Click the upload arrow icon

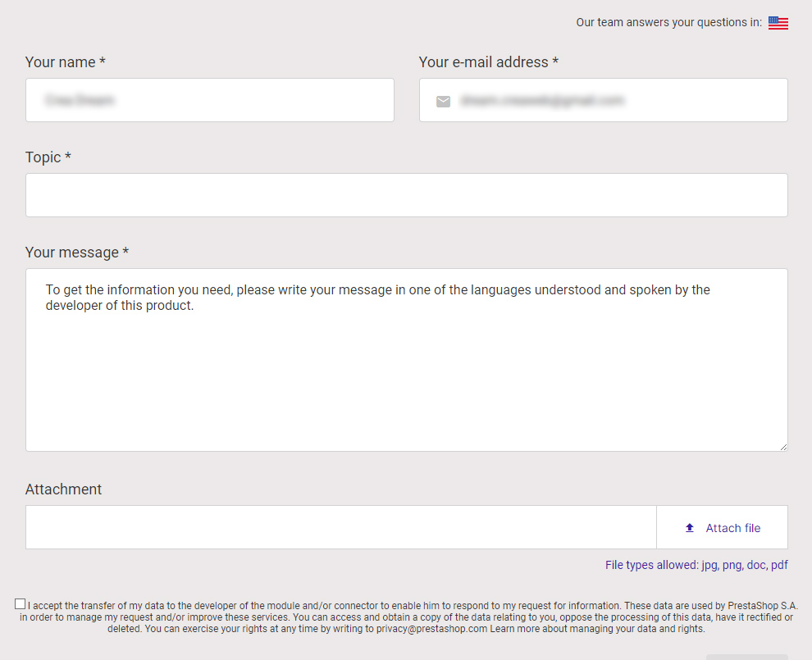[689, 528]
